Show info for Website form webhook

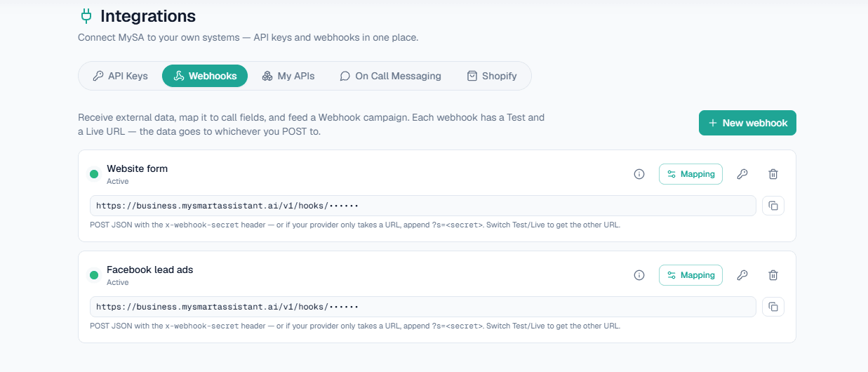point(639,174)
